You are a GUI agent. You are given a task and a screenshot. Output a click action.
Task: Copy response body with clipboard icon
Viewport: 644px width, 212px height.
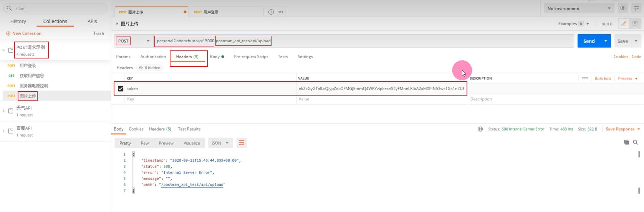point(626,142)
